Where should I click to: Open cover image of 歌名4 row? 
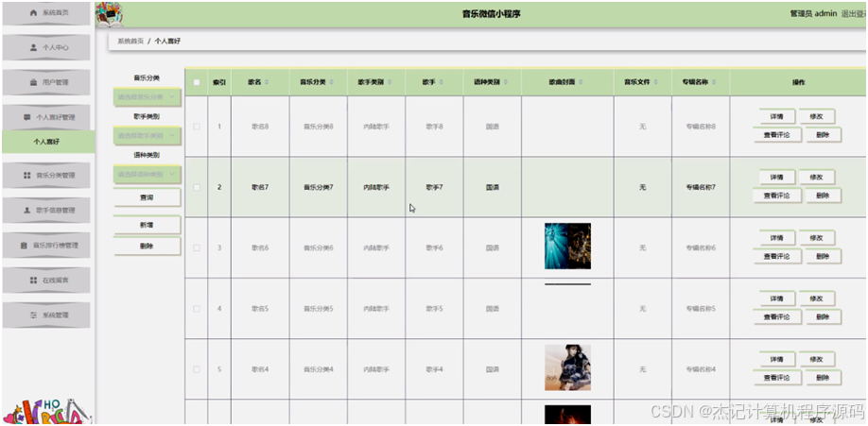point(567,367)
